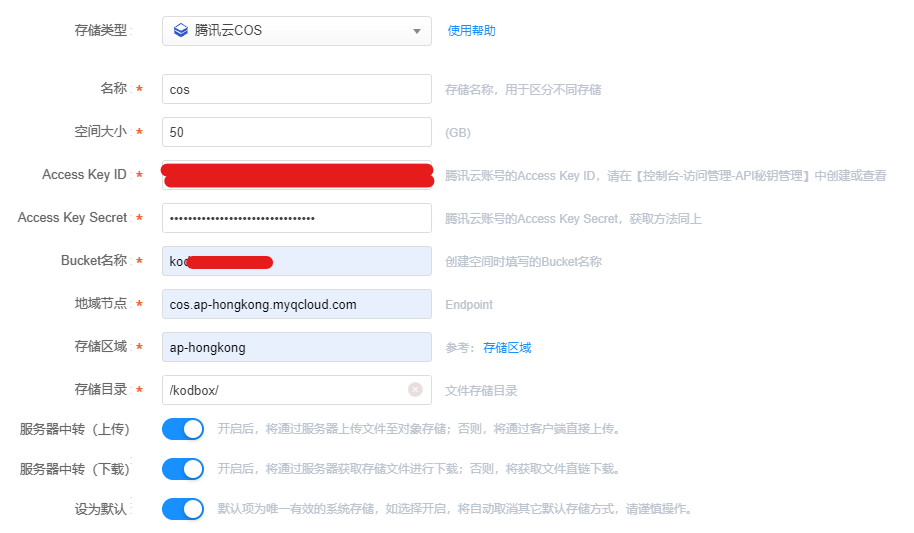Disable the 服务器中转（下载） switch

[x=183, y=469]
